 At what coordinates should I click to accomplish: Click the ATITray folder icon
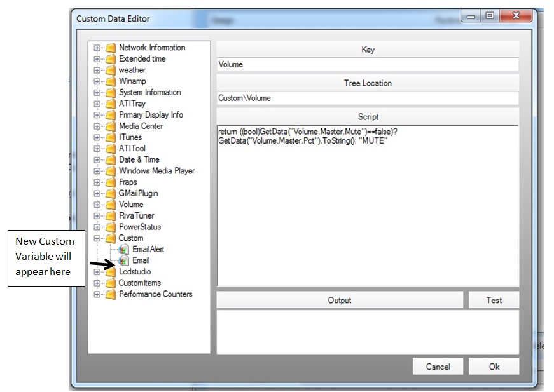click(111, 104)
